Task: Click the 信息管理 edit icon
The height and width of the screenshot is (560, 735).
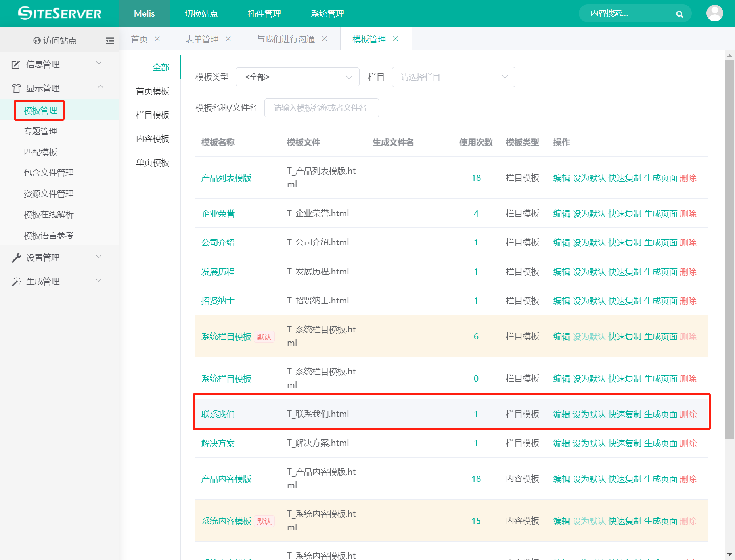Action: coord(16,65)
